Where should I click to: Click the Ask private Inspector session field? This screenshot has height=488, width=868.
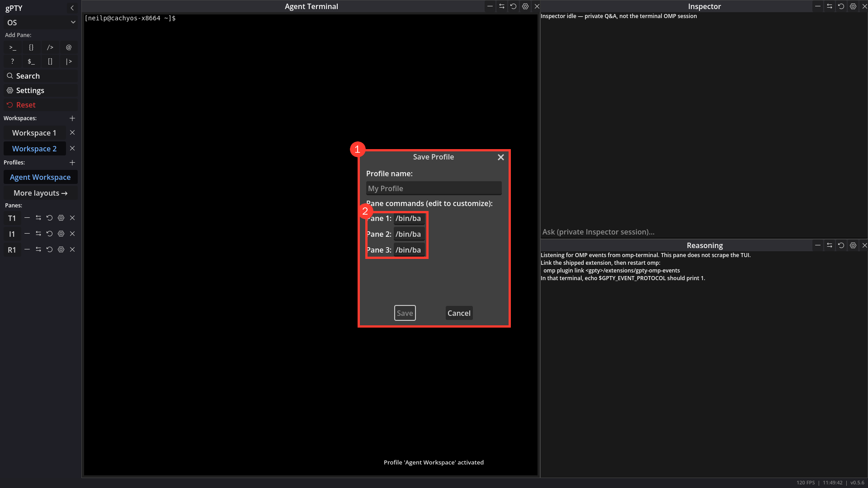[x=703, y=232]
